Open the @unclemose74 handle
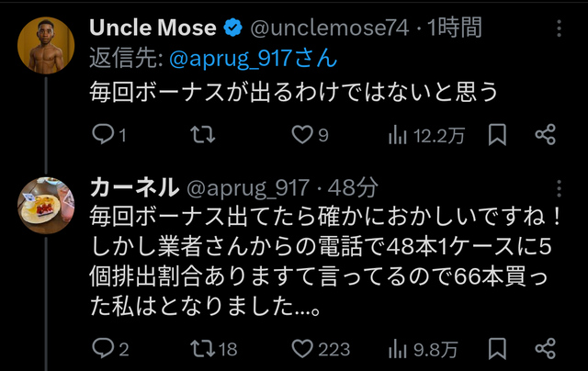Viewport: 588px width, 371px height. click(x=330, y=28)
